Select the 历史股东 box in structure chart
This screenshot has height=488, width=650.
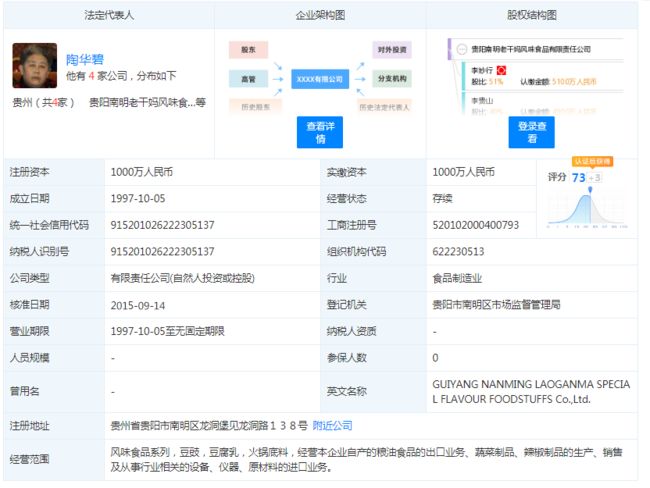[255, 107]
